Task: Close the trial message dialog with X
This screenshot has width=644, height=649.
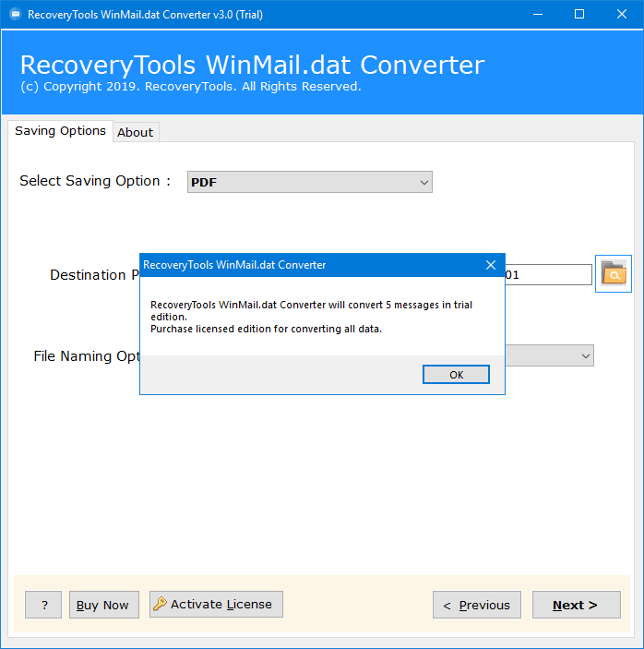Action: [x=491, y=265]
